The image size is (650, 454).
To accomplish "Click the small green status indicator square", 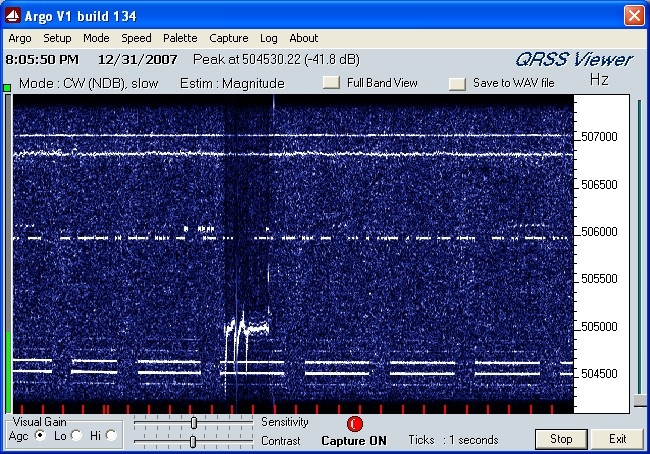I will pyautogui.click(x=7, y=88).
